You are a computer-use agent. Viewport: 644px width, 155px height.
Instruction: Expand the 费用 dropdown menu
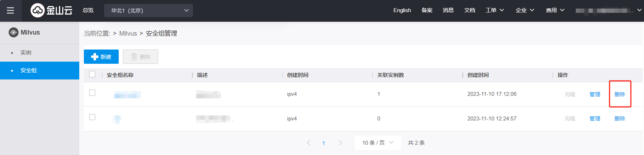coord(555,10)
